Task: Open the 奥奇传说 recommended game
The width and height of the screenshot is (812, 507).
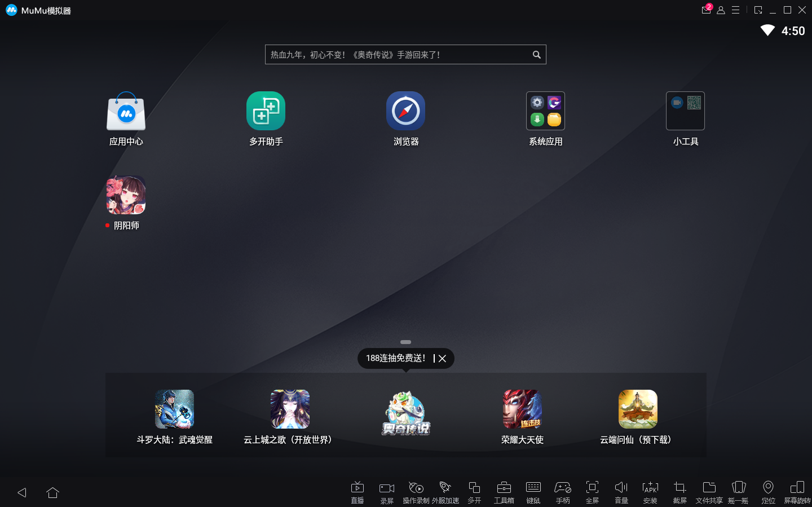Action: (x=406, y=414)
